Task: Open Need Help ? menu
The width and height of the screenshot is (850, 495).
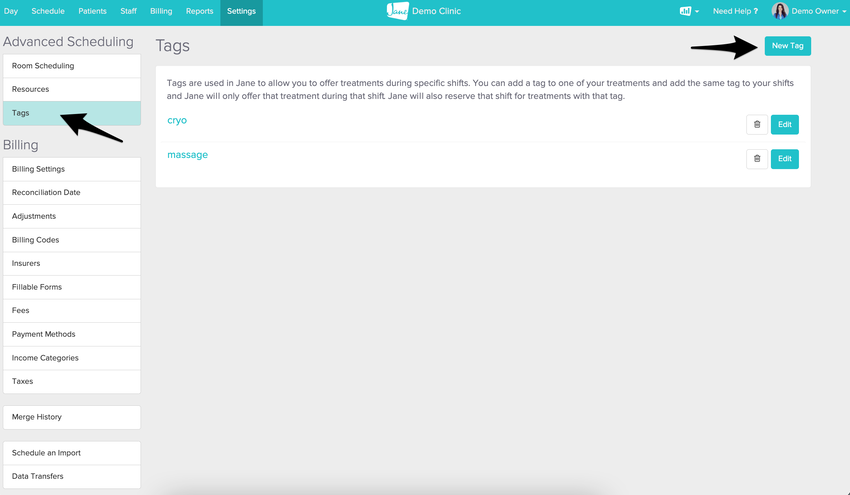Action: point(735,11)
